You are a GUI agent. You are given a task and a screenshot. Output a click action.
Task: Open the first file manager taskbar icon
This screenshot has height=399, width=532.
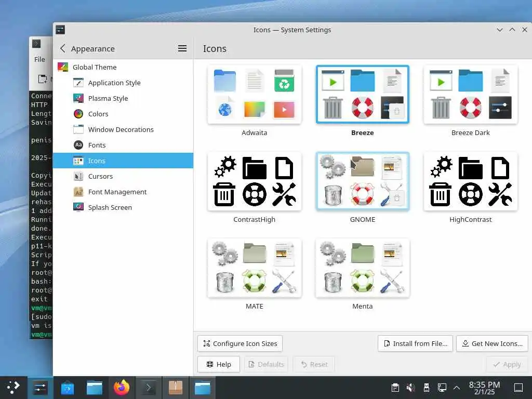(95, 388)
